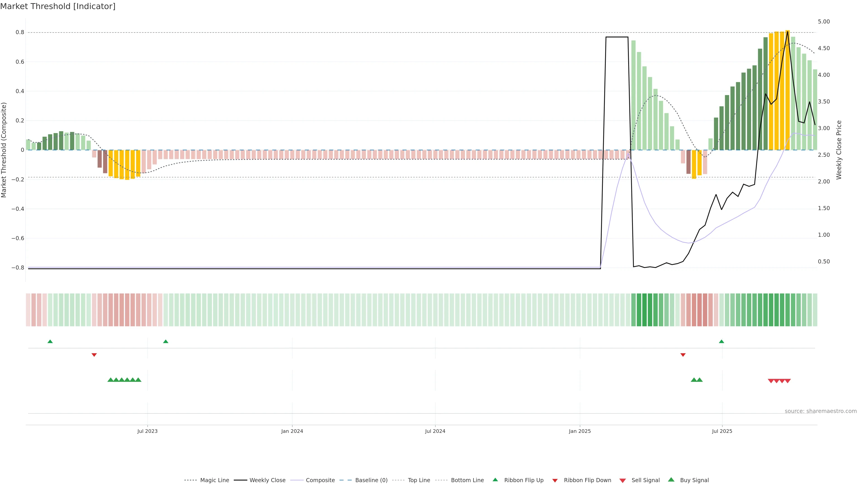Click the Jan 2024 axis label
Image resolution: width=868 pixels, height=488 pixels.
pos(292,431)
